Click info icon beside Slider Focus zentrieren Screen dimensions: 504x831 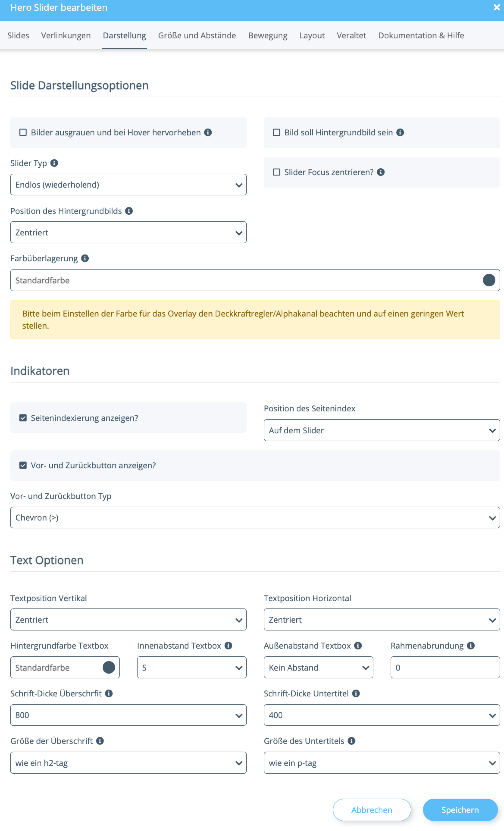click(x=381, y=172)
